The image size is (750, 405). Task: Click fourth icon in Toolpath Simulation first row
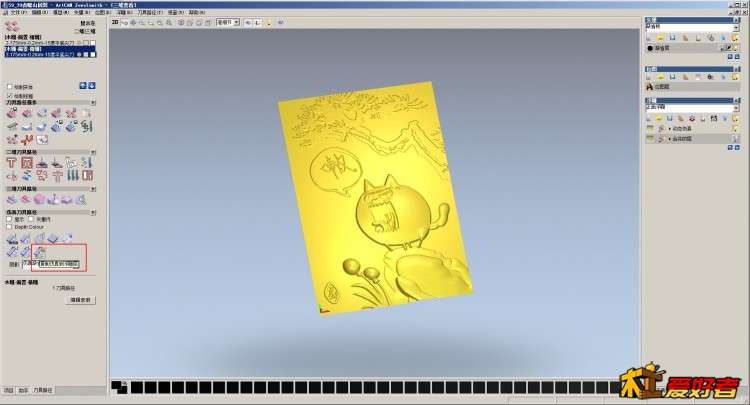pos(53,238)
